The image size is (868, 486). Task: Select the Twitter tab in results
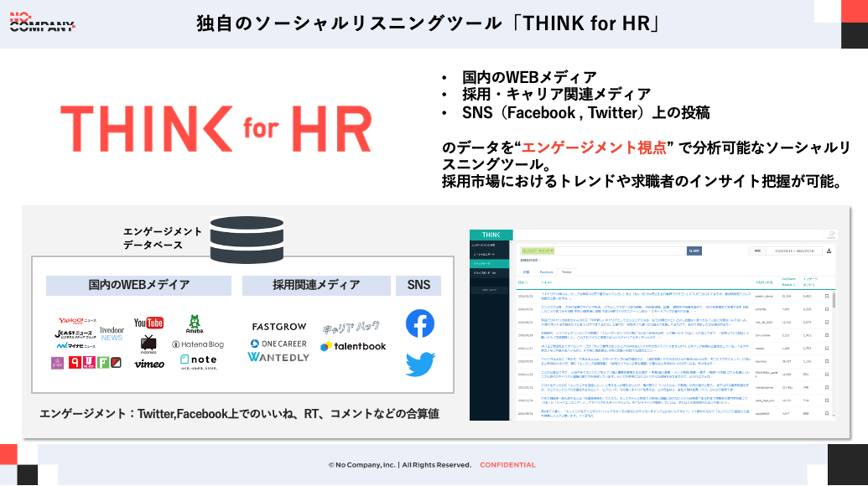pyautogui.click(x=567, y=272)
